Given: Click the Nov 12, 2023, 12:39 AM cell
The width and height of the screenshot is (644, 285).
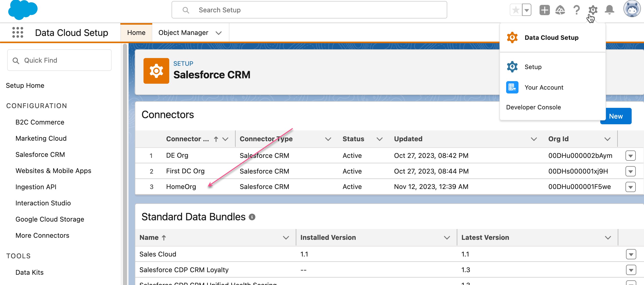Looking at the screenshot, I should pyautogui.click(x=431, y=187).
